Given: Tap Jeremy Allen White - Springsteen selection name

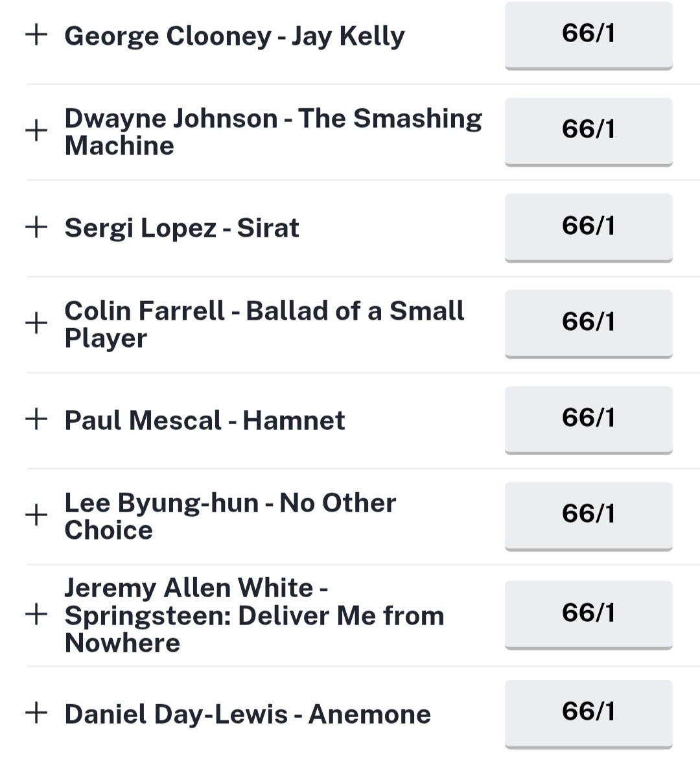Looking at the screenshot, I should click(x=254, y=615).
